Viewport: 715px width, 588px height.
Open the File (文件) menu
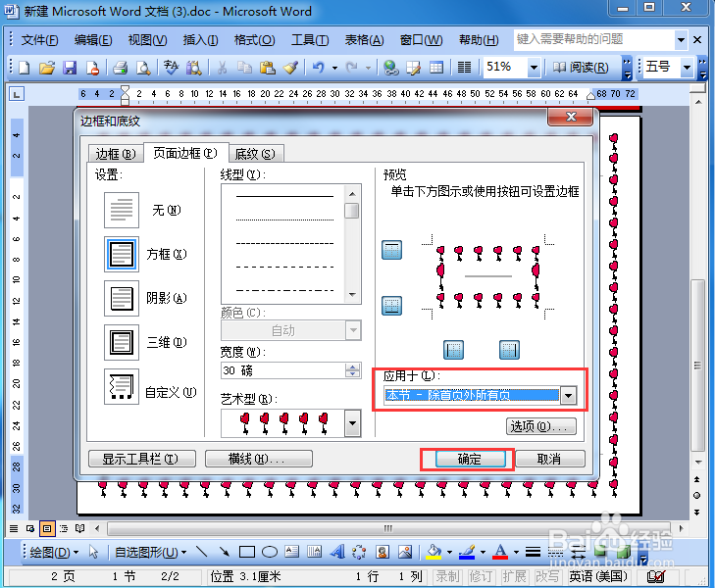(x=39, y=40)
